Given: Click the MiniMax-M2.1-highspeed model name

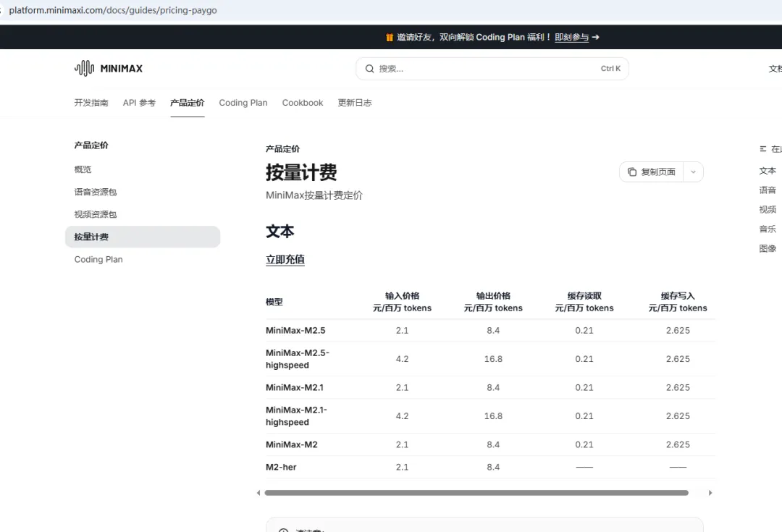Looking at the screenshot, I should coord(296,415).
